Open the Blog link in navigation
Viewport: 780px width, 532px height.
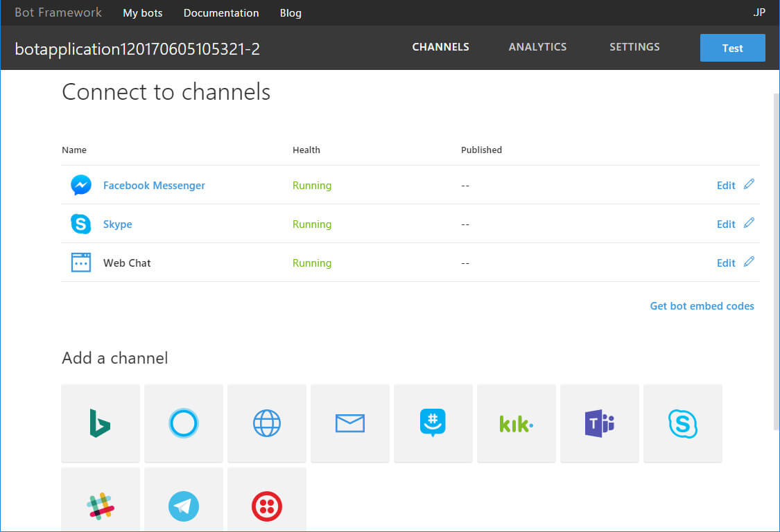click(291, 13)
